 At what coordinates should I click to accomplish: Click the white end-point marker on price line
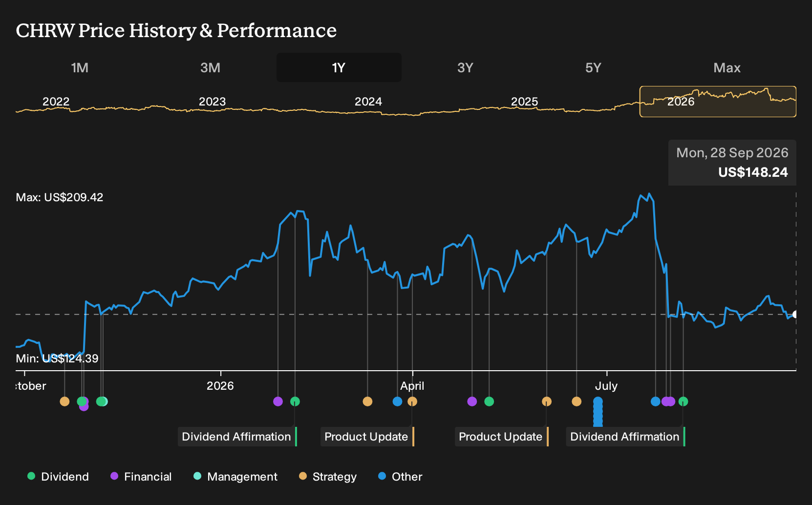pos(795,315)
